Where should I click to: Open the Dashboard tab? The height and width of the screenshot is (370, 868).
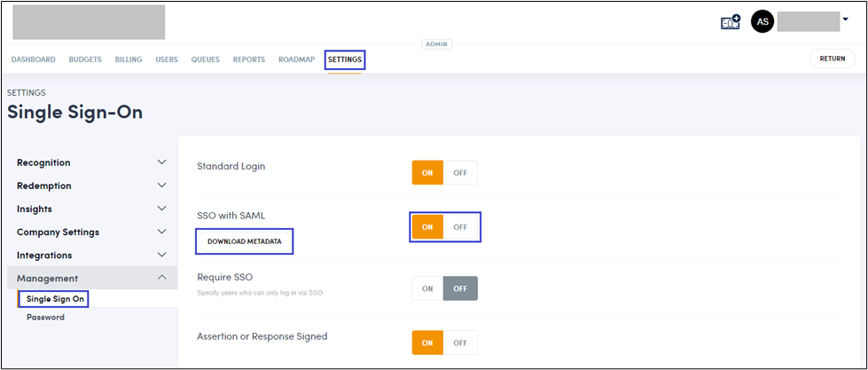(34, 59)
